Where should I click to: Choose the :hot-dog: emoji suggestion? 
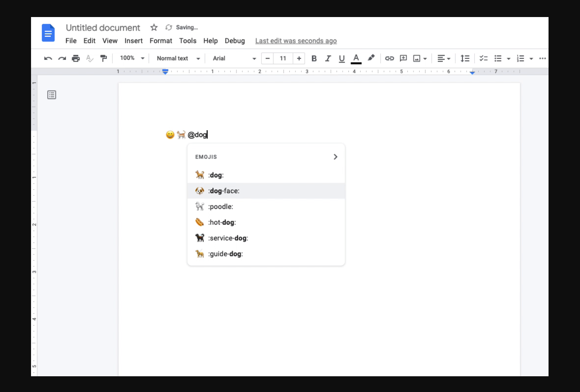point(266,222)
